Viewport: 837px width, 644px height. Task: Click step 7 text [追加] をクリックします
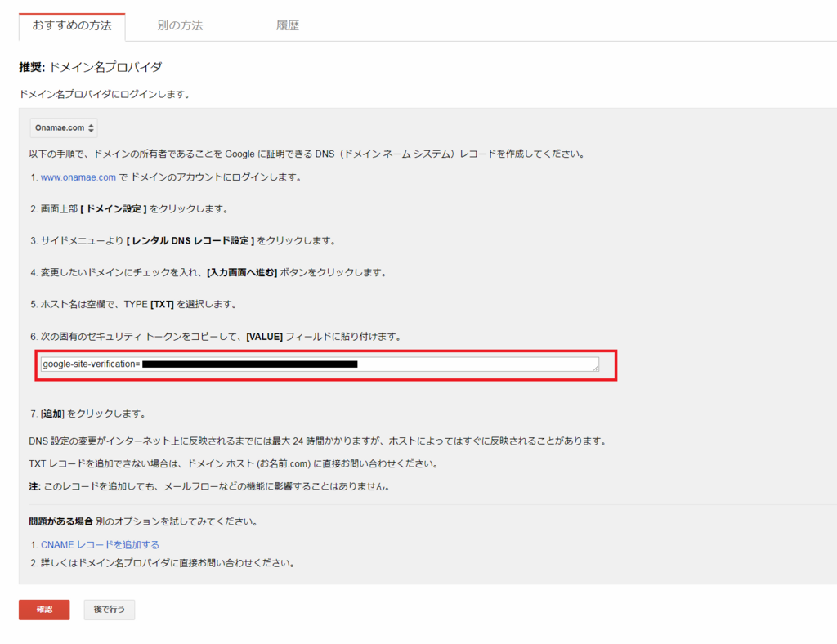pos(93,414)
